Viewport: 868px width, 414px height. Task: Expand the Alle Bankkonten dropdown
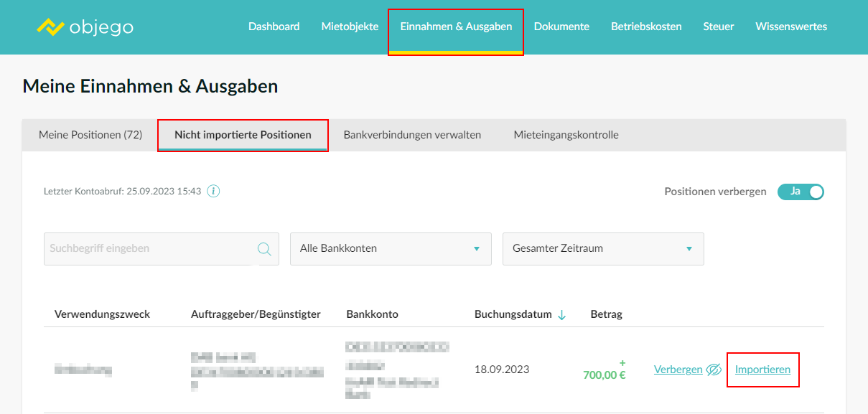click(x=391, y=249)
